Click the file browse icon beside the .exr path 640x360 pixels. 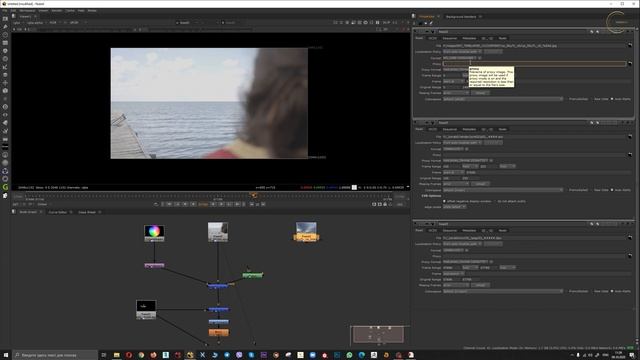(630, 137)
